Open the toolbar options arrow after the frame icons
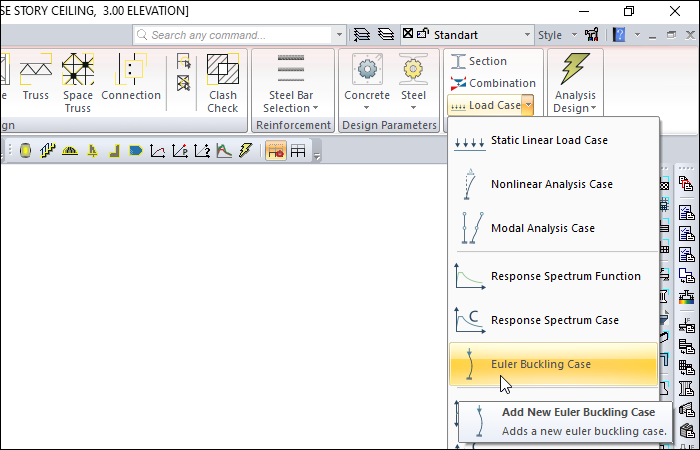The image size is (700, 450). pos(317,156)
